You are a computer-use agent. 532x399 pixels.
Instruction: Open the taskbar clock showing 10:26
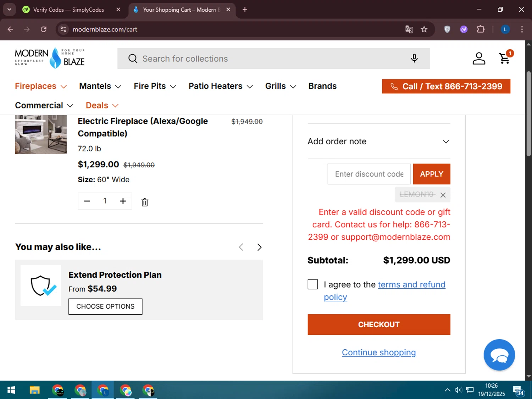pyautogui.click(x=491, y=390)
